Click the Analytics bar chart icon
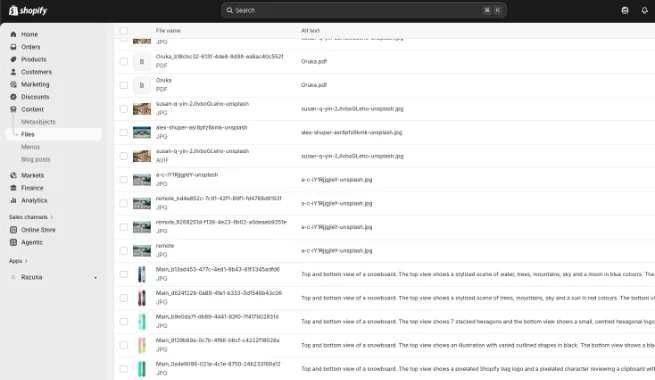The height and width of the screenshot is (380, 655). tap(13, 200)
